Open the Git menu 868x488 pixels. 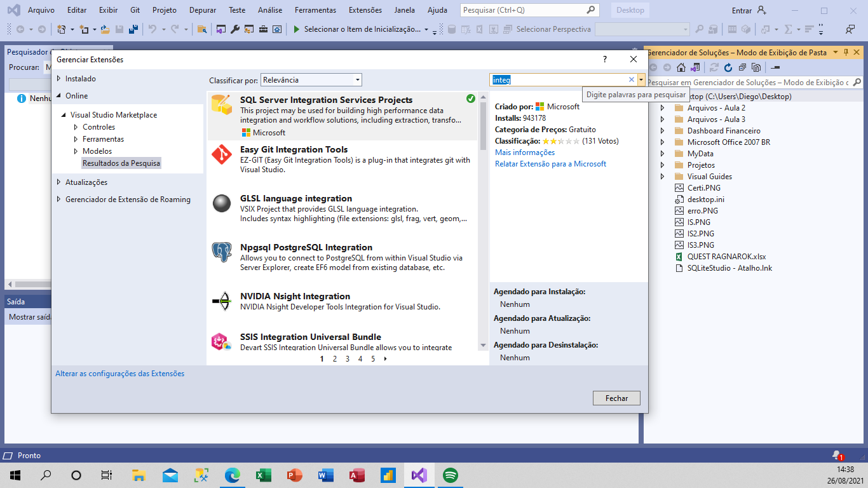[x=135, y=10]
